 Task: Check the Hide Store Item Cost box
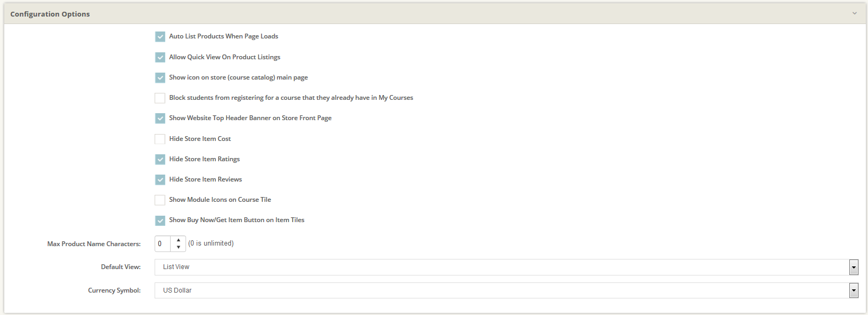[160, 139]
